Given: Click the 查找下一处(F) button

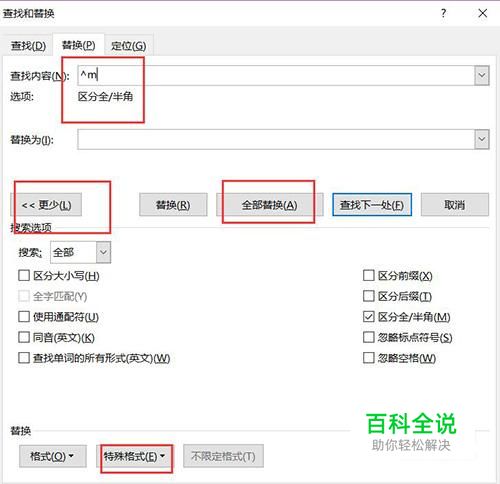Looking at the screenshot, I should (372, 205).
